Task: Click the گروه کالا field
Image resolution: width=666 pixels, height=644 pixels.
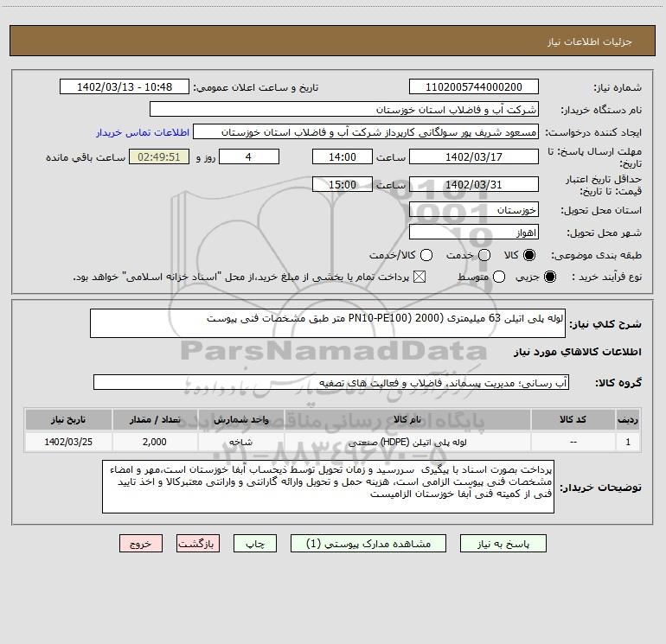Action: (331, 382)
